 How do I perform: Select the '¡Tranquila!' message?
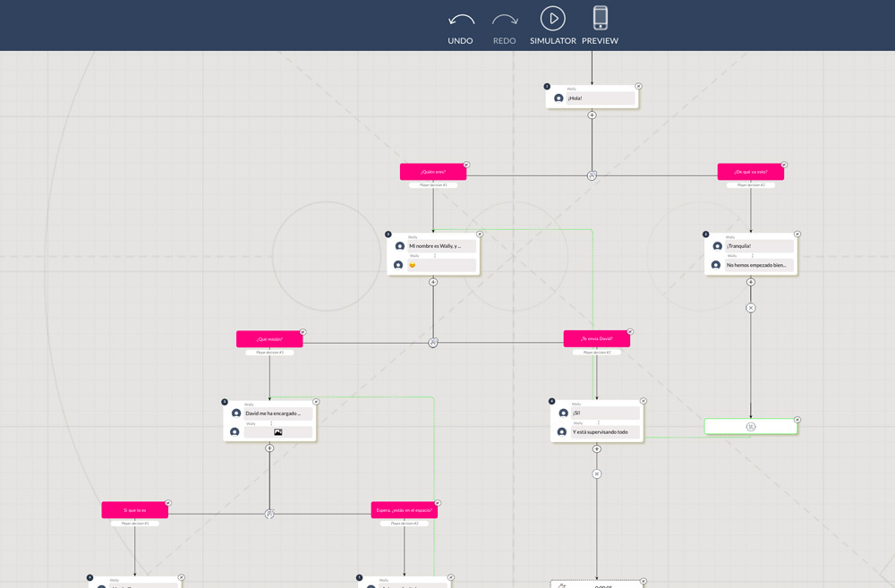point(759,246)
